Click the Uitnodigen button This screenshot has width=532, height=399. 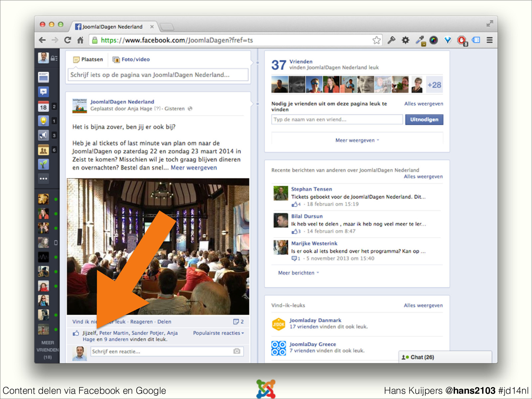click(424, 119)
